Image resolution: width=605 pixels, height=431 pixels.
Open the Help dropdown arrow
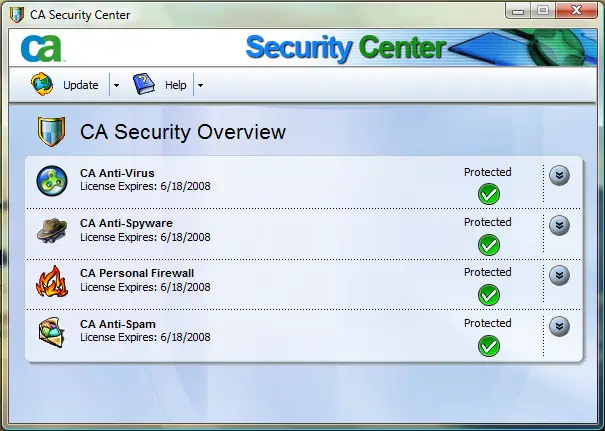click(x=200, y=85)
